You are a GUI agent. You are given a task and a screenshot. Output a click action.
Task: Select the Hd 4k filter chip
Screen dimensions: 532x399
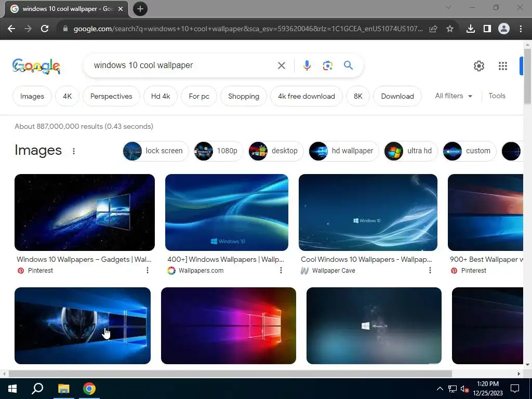[161, 96]
